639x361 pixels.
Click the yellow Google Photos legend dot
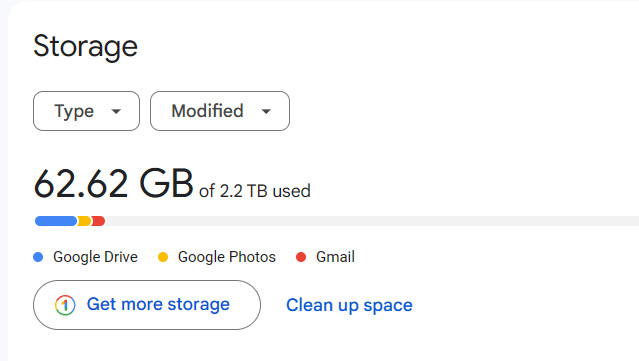(x=163, y=257)
